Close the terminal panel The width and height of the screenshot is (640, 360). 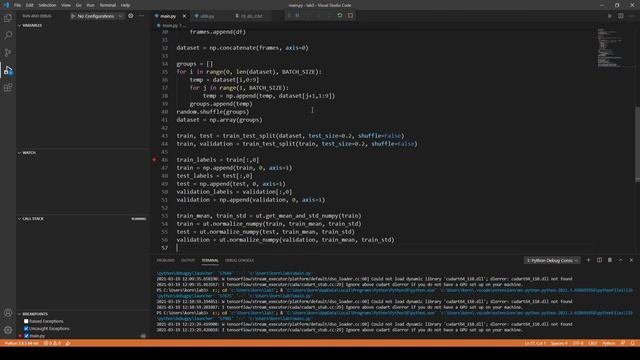pos(631,260)
